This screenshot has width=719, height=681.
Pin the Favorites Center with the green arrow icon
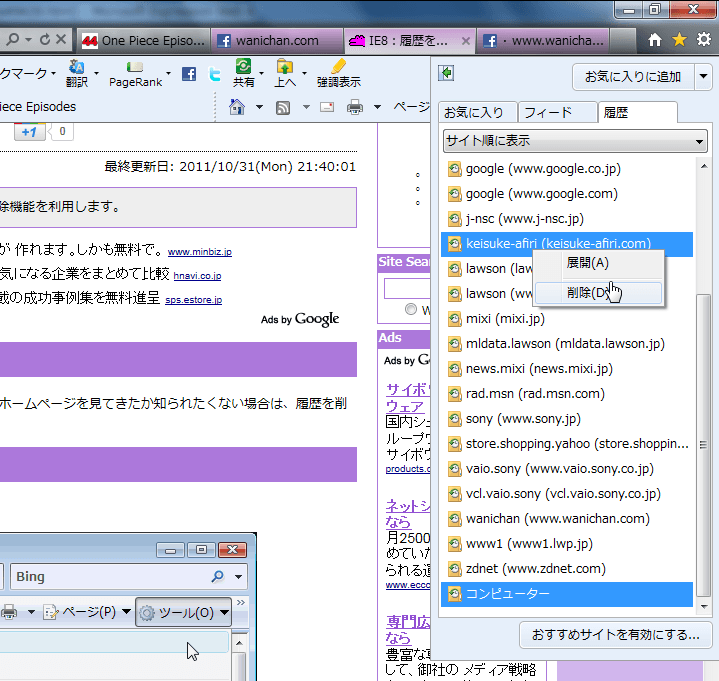coord(446,73)
